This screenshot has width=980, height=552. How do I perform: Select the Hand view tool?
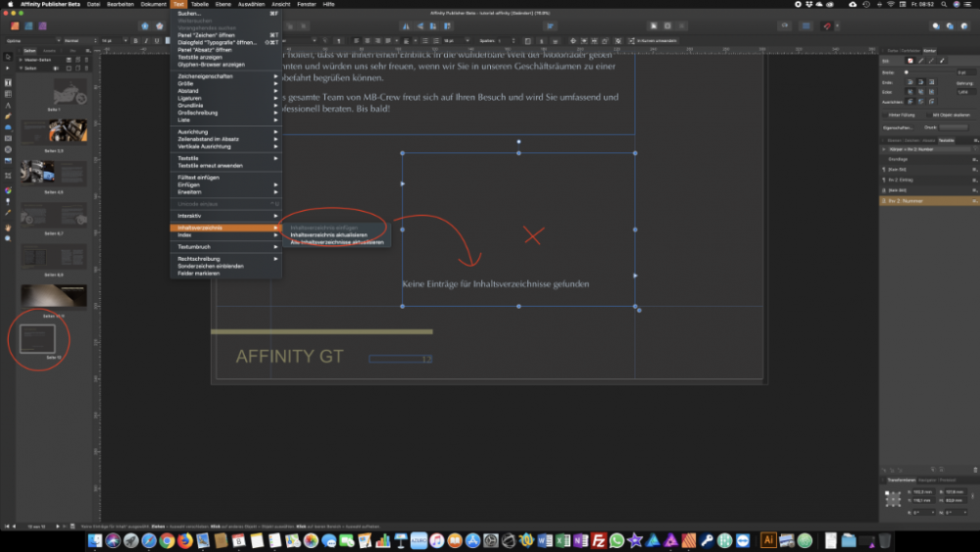click(8, 227)
